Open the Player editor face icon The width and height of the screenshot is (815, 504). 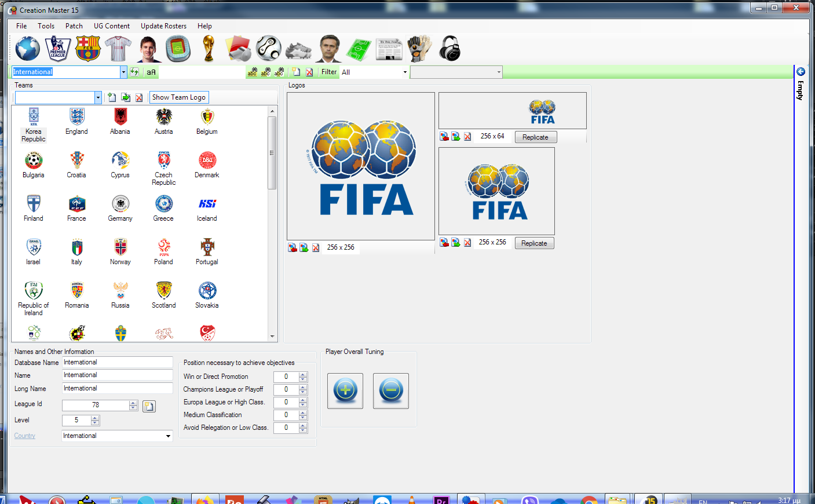click(x=148, y=49)
